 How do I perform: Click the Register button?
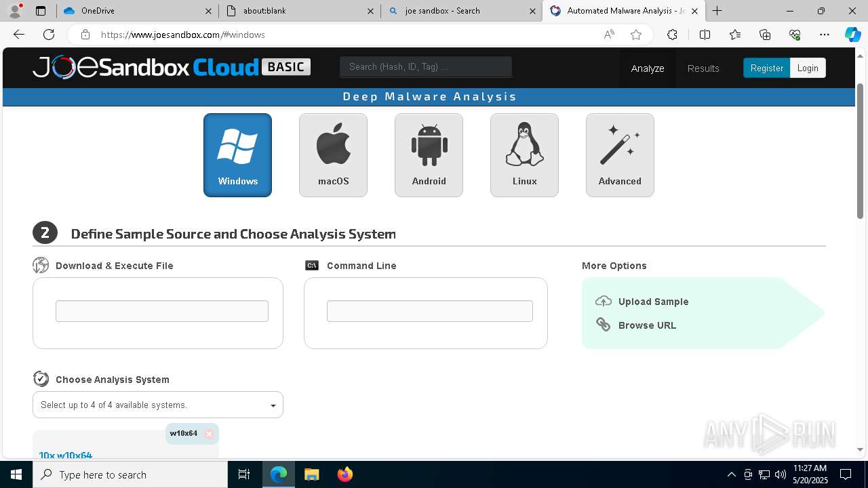[x=766, y=68]
